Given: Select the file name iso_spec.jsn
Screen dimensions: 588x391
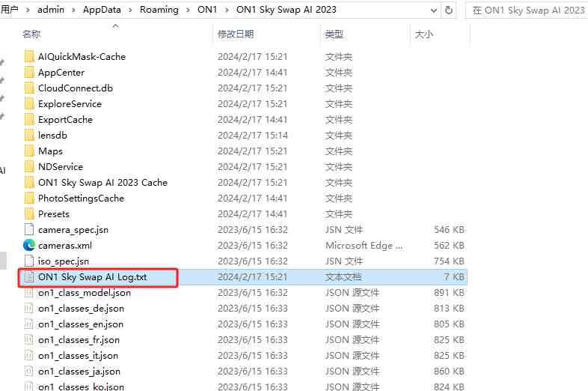Looking at the screenshot, I should [x=64, y=261].
